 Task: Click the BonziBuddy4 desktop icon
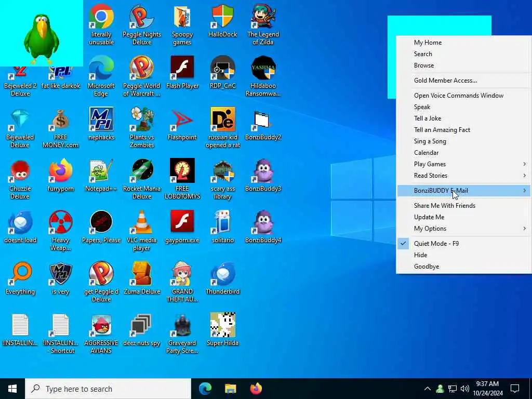click(263, 227)
